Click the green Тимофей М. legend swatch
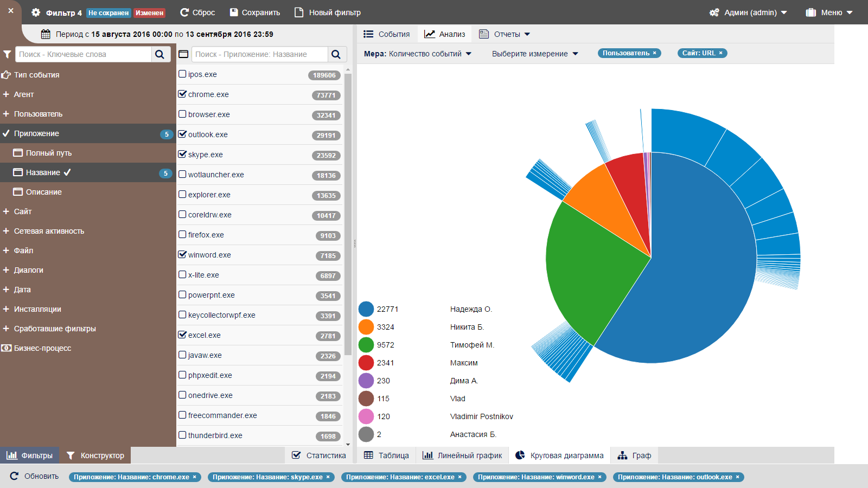Image resolution: width=868 pixels, height=488 pixels. 366,345
